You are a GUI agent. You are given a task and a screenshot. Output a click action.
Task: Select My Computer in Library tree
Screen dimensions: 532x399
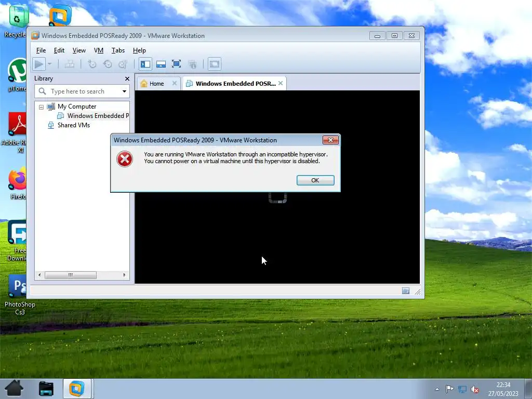77,107
